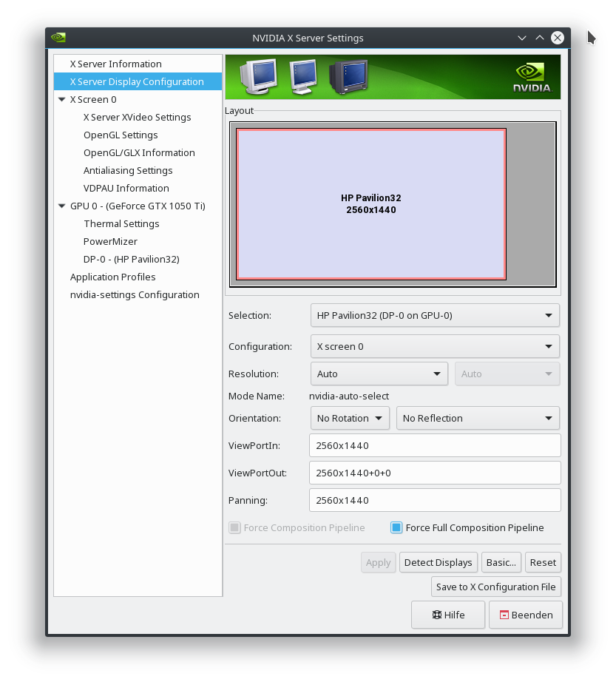Open the Selection display dropdown
The image size is (616, 682).
click(435, 315)
